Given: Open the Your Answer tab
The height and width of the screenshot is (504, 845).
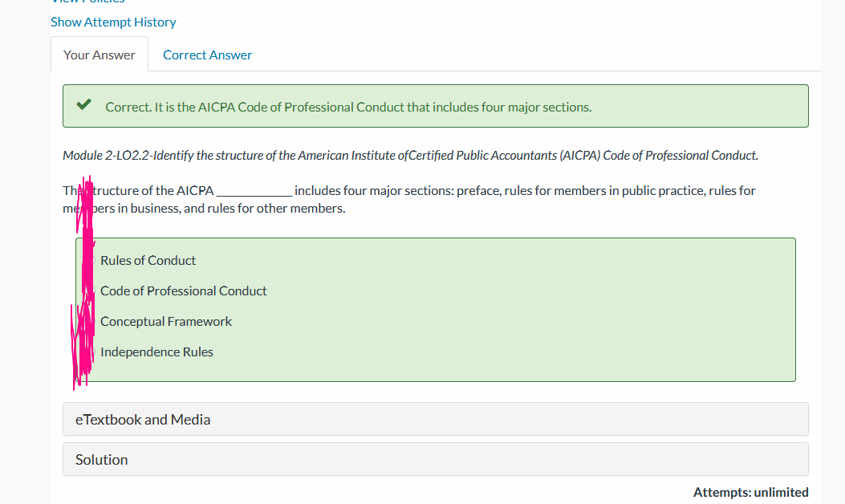Looking at the screenshot, I should (x=100, y=55).
